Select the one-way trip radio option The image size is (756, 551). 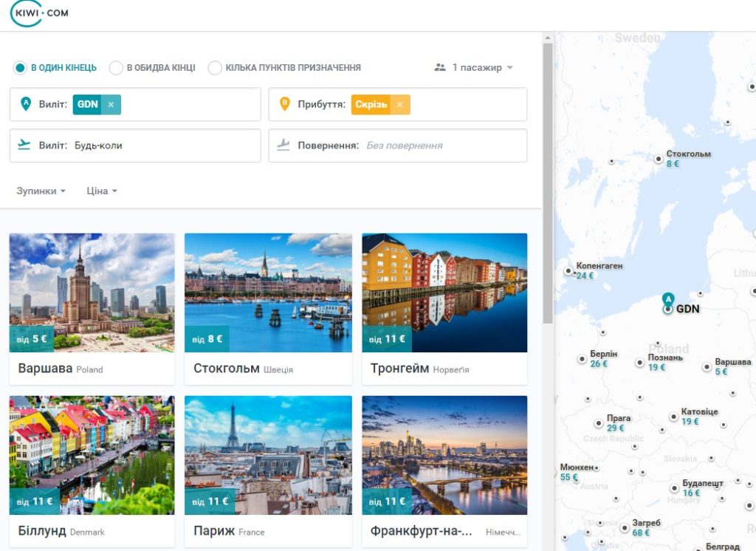tap(20, 67)
